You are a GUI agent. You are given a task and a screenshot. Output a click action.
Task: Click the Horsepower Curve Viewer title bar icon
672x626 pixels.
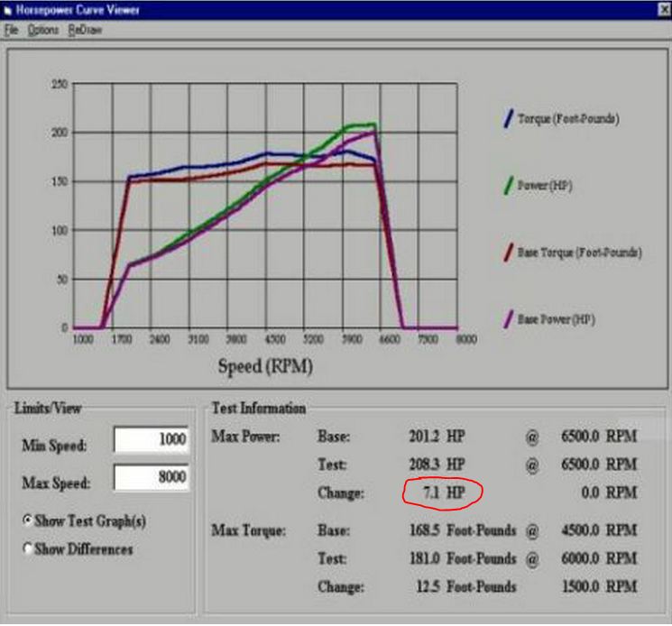click(7, 10)
